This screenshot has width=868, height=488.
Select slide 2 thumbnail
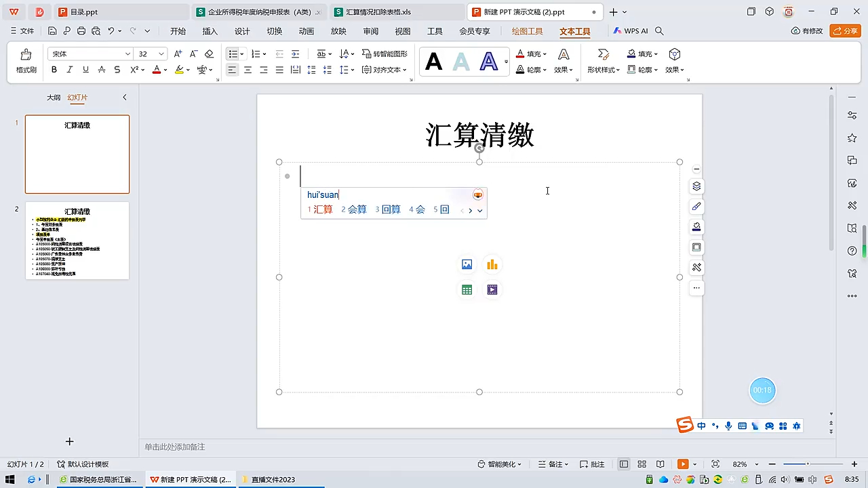[77, 241]
